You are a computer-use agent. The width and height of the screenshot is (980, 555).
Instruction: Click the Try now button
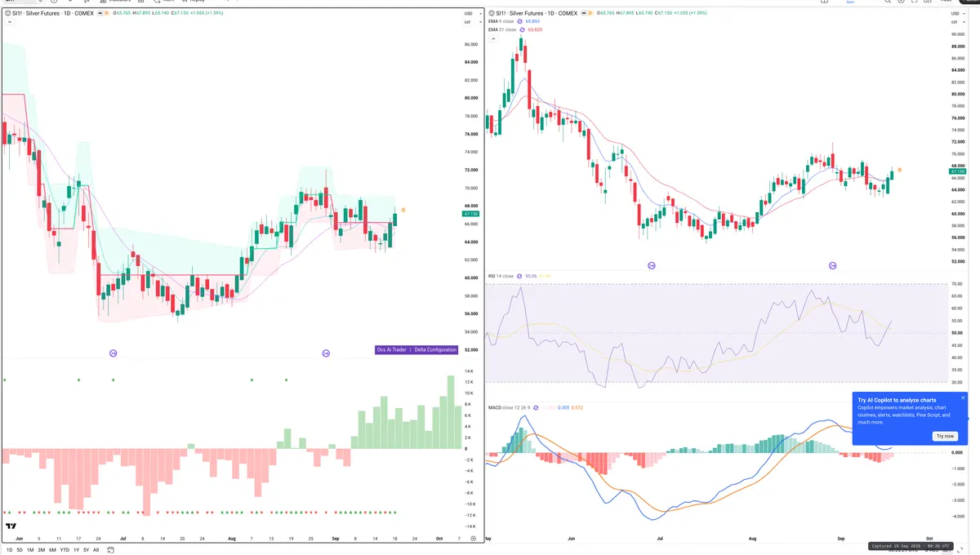pos(945,436)
